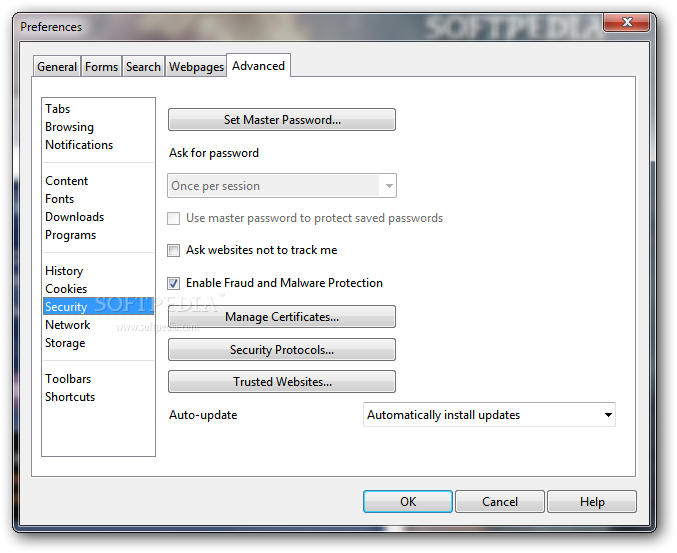Click the Set Master Password button
This screenshot has height=553, width=677.
[282, 120]
